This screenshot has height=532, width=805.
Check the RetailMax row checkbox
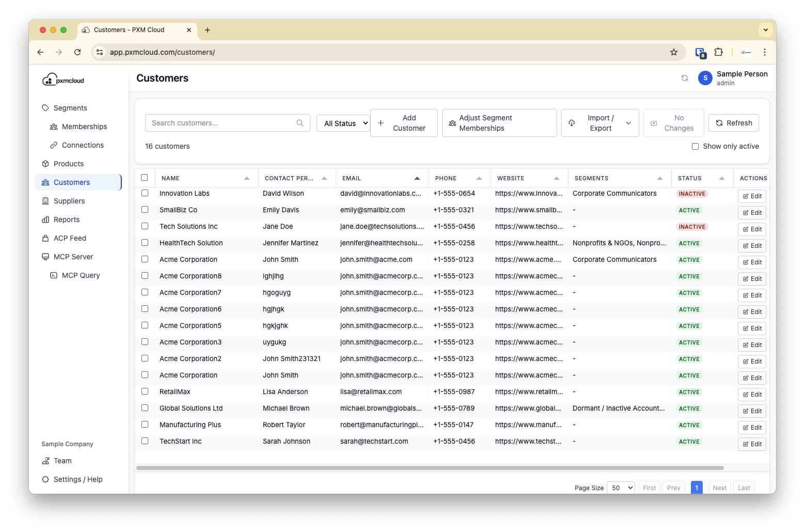point(145,392)
